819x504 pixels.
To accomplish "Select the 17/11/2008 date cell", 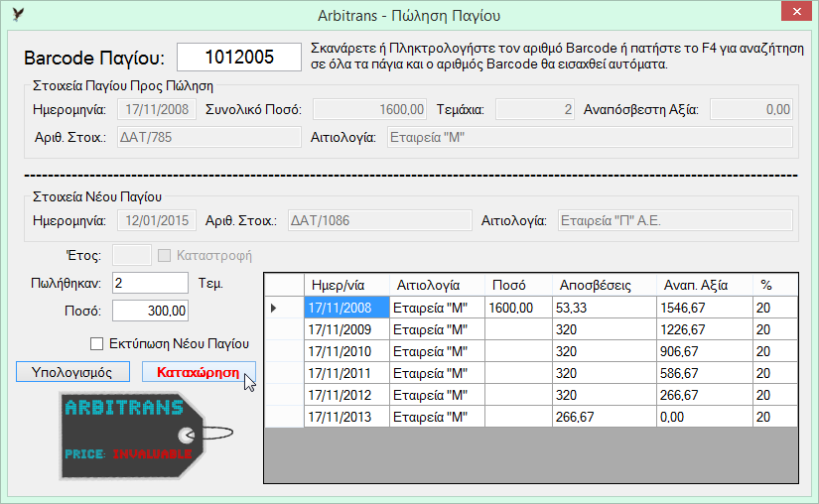I will click(x=346, y=308).
